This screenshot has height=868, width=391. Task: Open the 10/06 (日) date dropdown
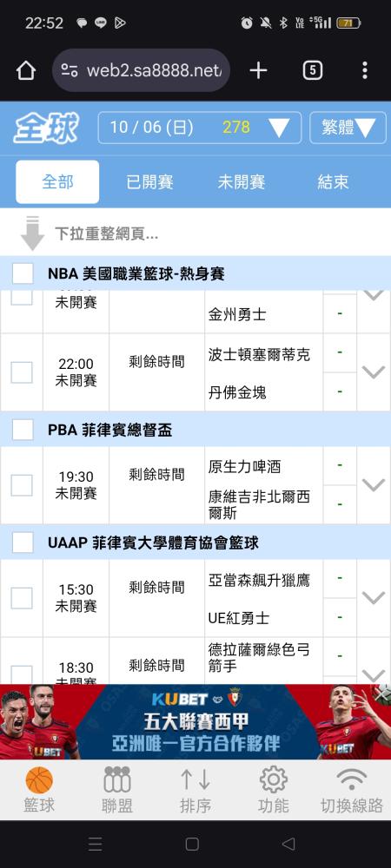click(x=200, y=128)
